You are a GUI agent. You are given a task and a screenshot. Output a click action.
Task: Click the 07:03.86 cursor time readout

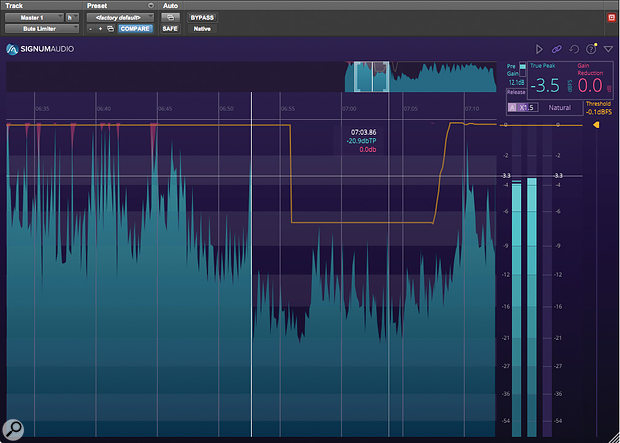coord(363,133)
